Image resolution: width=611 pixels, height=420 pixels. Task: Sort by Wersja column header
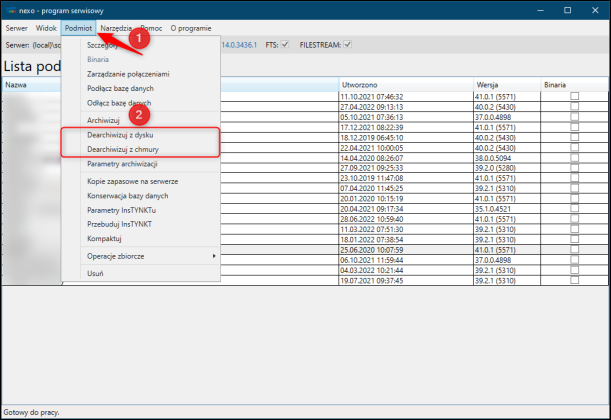click(x=507, y=85)
